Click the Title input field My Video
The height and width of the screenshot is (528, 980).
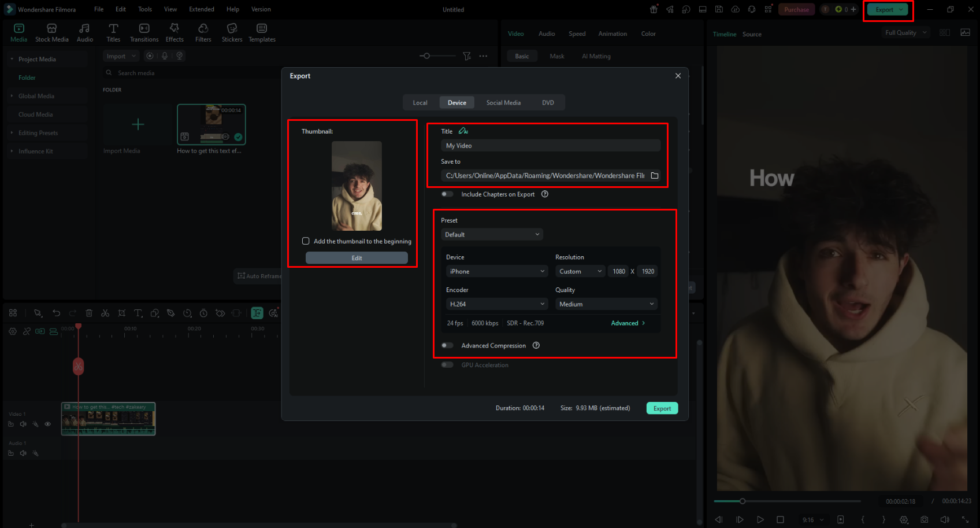(x=551, y=146)
